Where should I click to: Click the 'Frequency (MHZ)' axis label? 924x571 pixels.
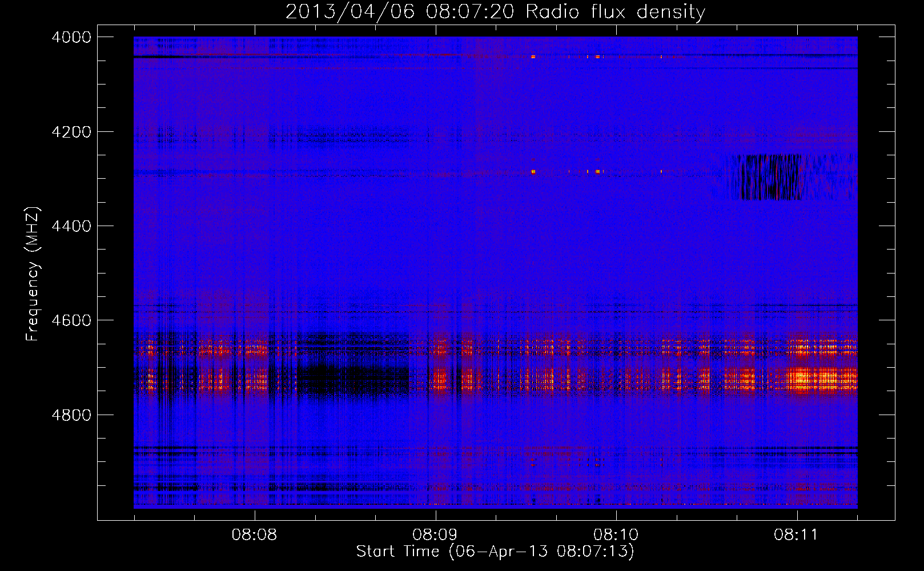pos(33,274)
